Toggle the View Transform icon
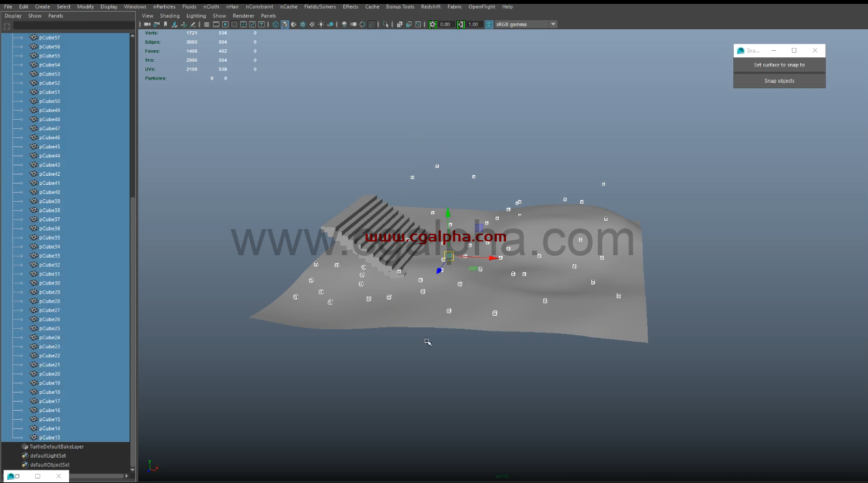This screenshot has width=868, height=483. point(489,24)
